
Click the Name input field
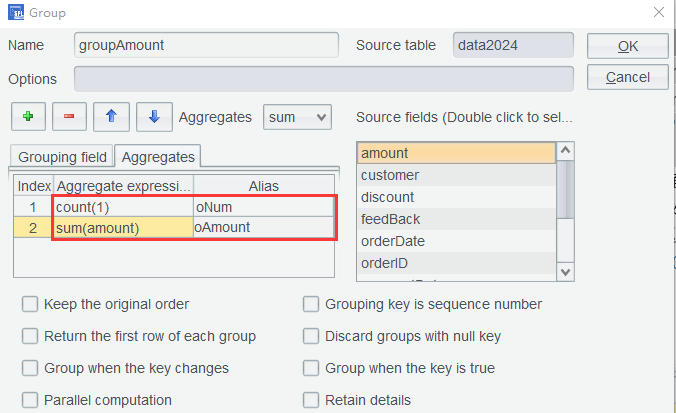pos(206,45)
